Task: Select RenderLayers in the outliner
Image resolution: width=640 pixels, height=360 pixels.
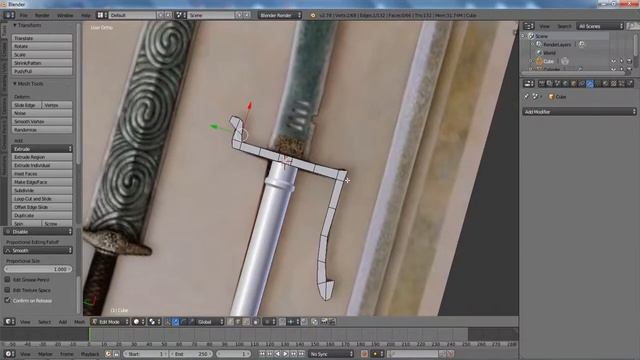Action: click(x=557, y=44)
